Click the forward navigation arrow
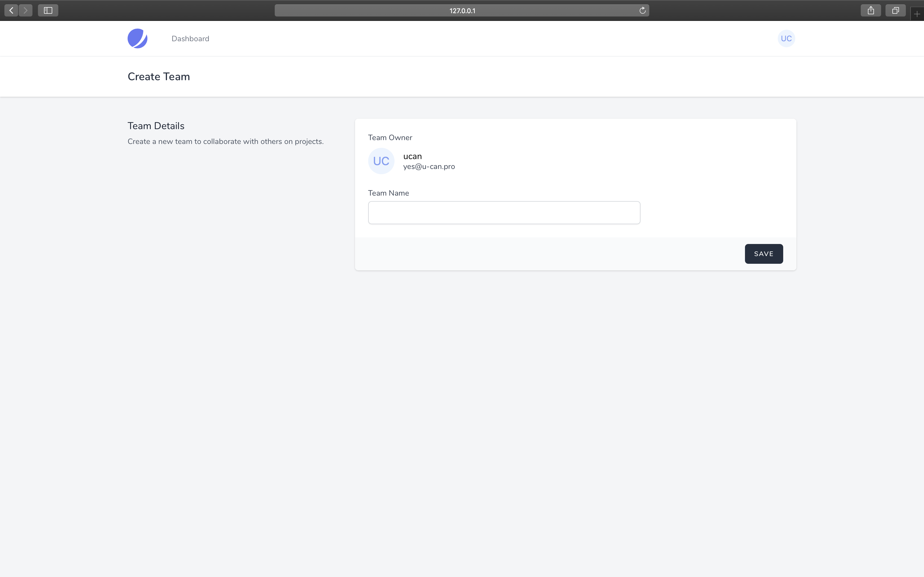 tap(25, 10)
